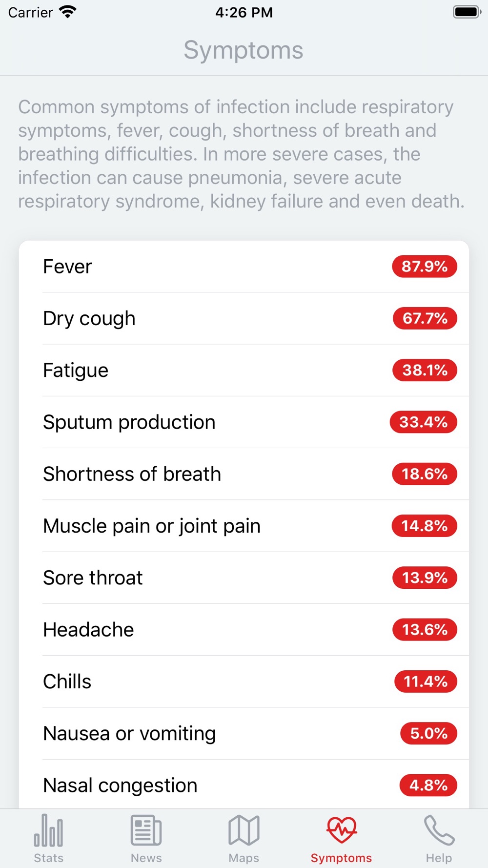Open the Stats bar chart icon

(x=48, y=830)
